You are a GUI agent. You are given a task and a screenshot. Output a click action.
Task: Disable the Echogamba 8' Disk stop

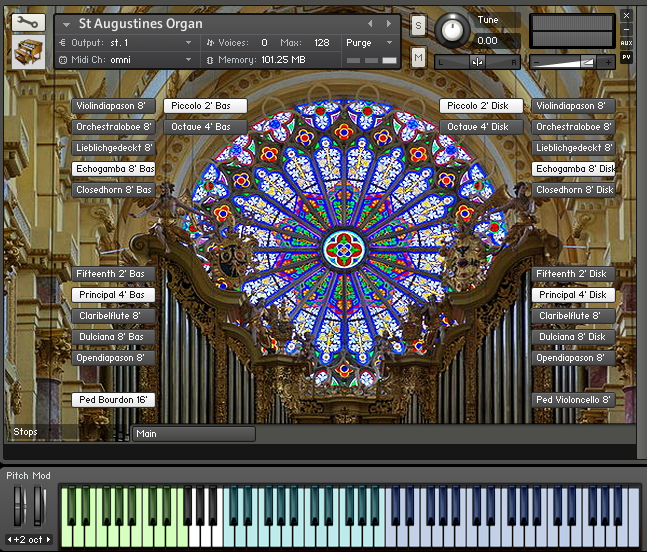573,169
